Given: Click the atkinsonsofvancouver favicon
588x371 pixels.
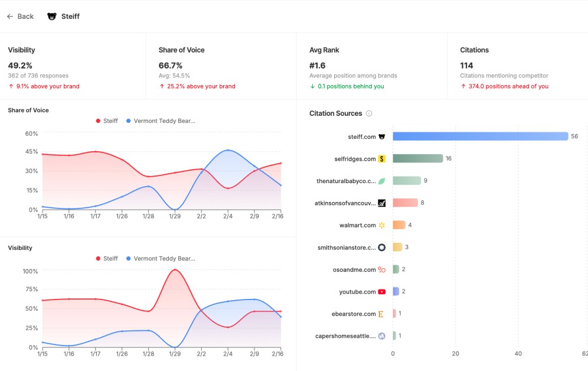Looking at the screenshot, I should [x=382, y=203].
